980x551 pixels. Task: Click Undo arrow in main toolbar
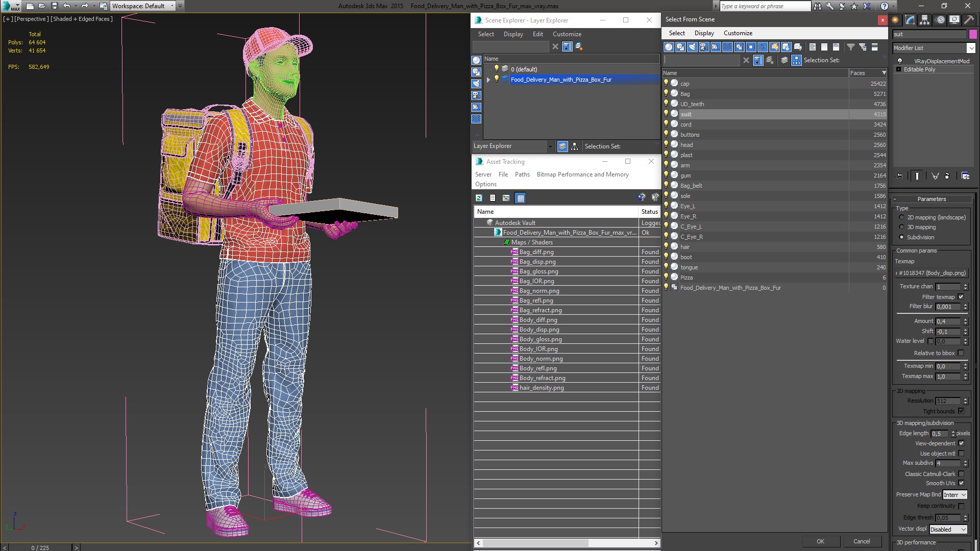click(x=66, y=6)
